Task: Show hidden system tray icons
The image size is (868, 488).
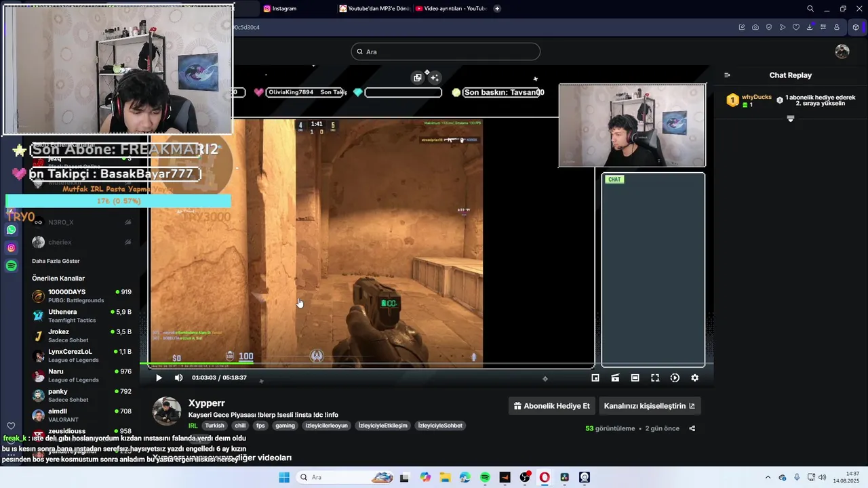Action: [768, 477]
